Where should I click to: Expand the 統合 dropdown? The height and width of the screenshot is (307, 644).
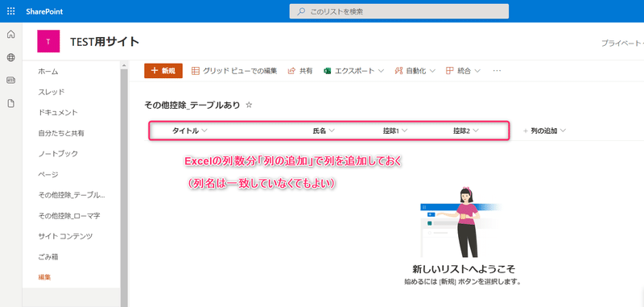pos(463,71)
